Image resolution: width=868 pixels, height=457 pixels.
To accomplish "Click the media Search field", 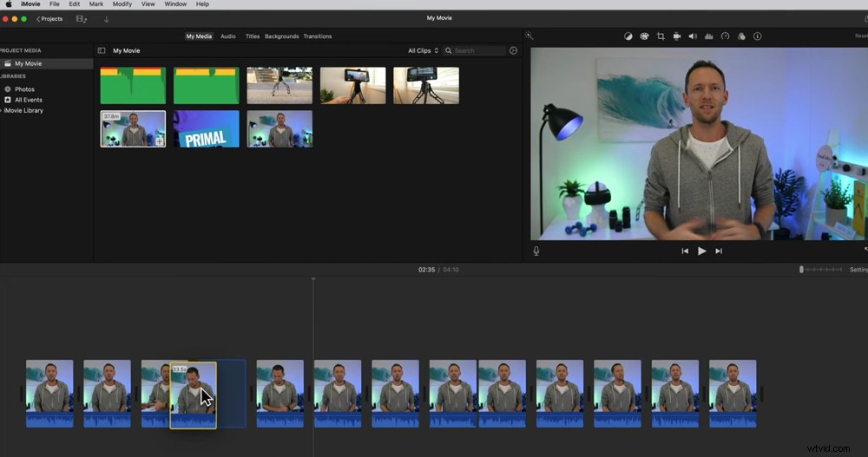I will 475,50.
